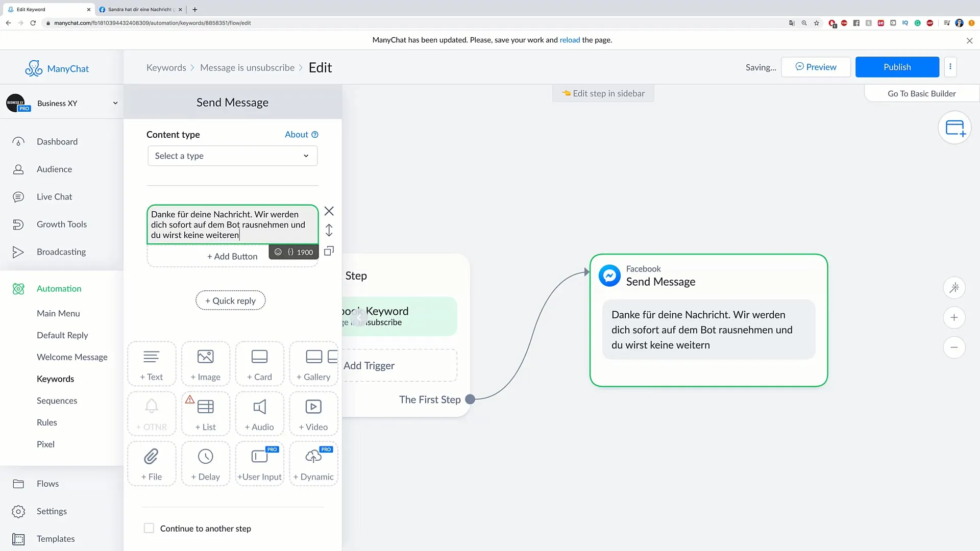Add a Card content block

(259, 364)
